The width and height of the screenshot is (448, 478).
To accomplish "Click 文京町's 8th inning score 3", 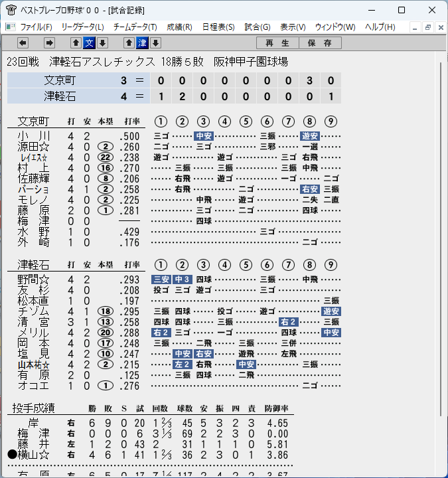I will pos(309,80).
